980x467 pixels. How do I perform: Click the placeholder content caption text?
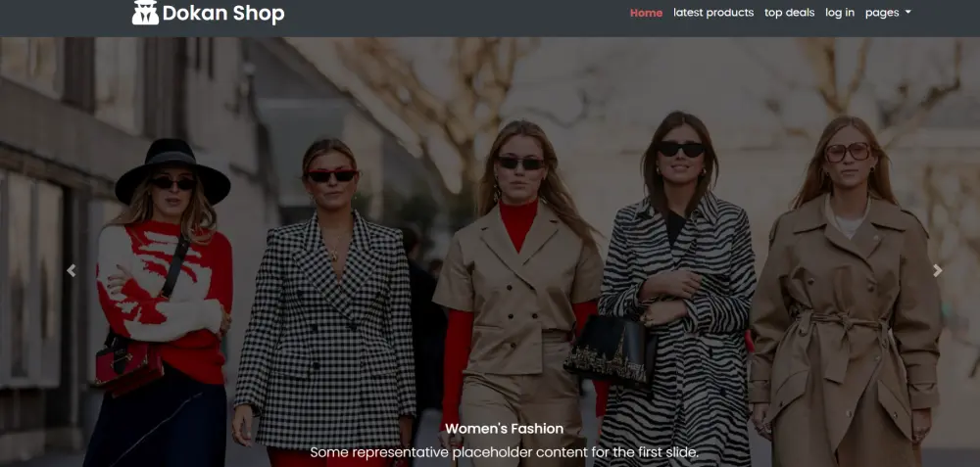504,452
